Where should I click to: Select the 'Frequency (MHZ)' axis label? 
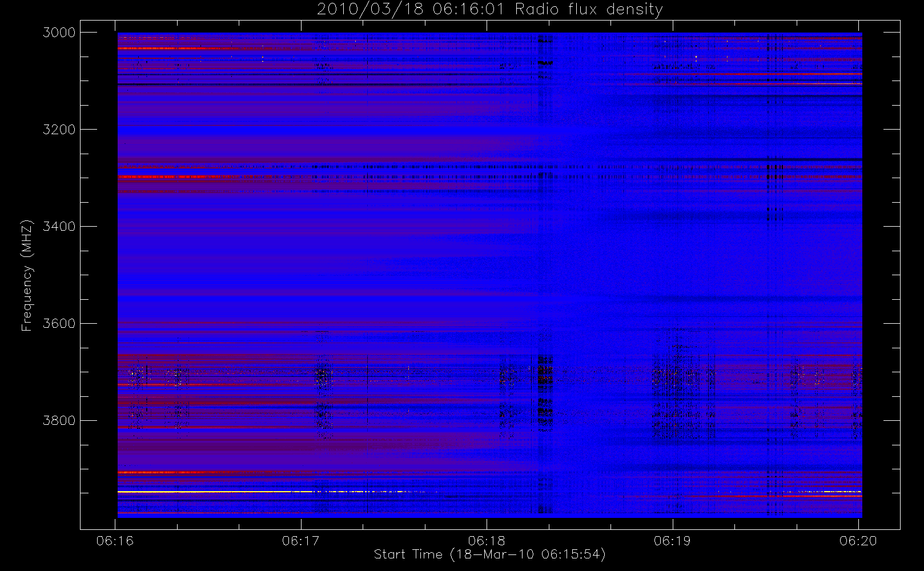point(27,275)
